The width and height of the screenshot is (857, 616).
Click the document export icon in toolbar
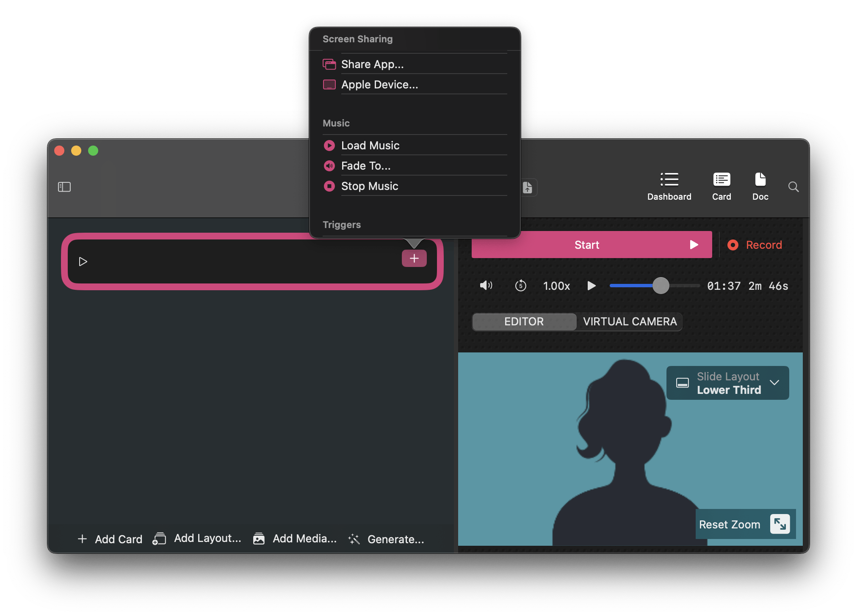click(x=528, y=187)
